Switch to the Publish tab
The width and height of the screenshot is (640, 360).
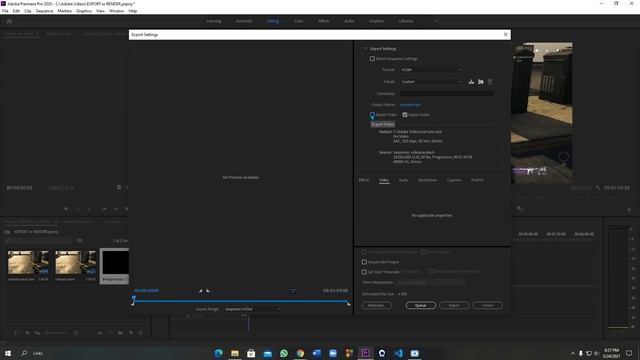click(x=477, y=180)
